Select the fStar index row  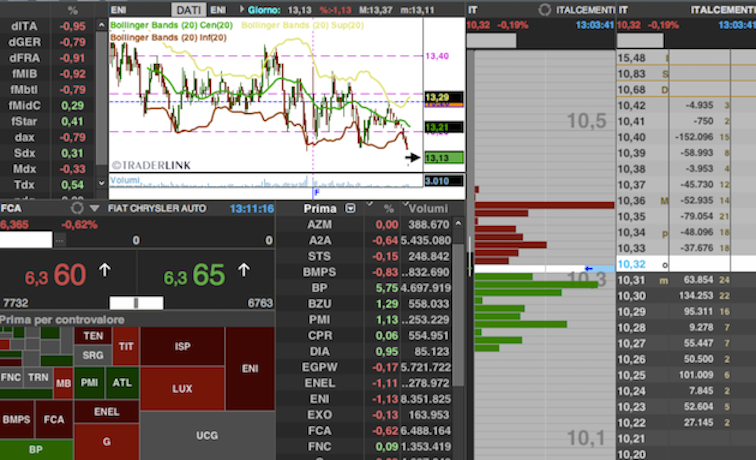47,121
